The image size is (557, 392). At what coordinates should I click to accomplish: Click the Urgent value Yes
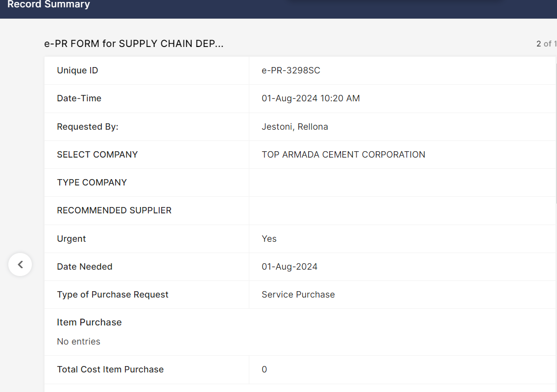(269, 239)
